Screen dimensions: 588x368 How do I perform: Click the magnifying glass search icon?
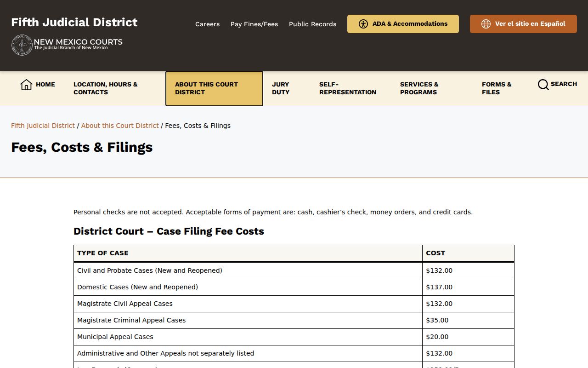[543, 85]
